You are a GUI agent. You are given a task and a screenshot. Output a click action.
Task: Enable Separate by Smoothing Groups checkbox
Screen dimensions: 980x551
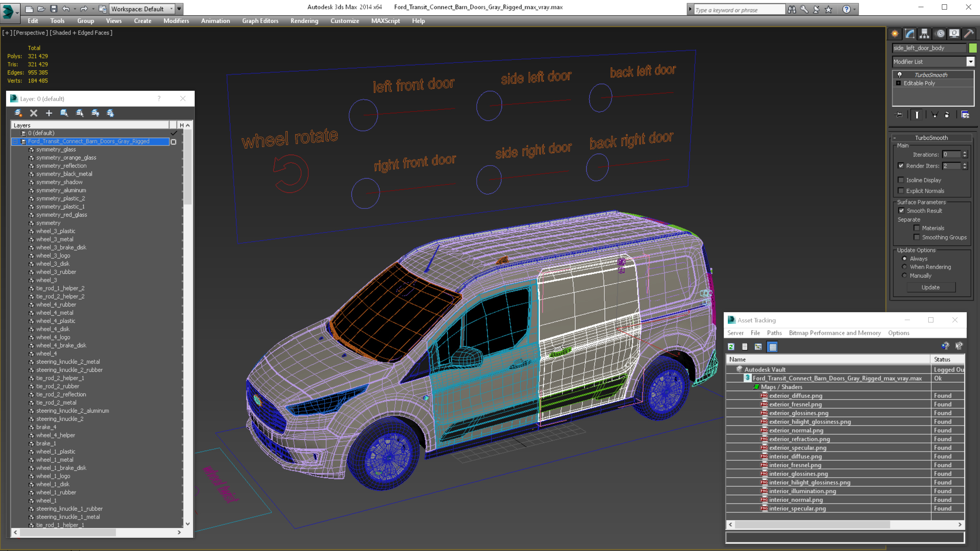coord(917,237)
